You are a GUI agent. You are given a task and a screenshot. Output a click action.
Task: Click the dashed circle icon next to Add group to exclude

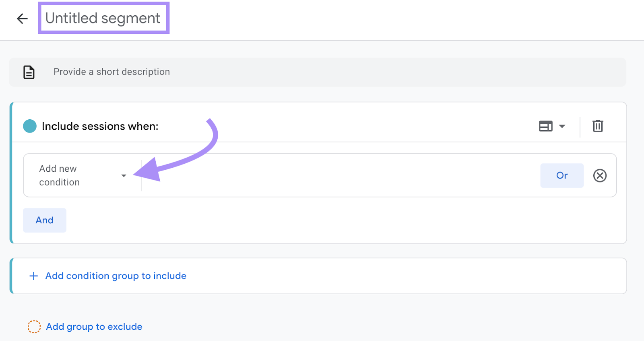[34, 326]
